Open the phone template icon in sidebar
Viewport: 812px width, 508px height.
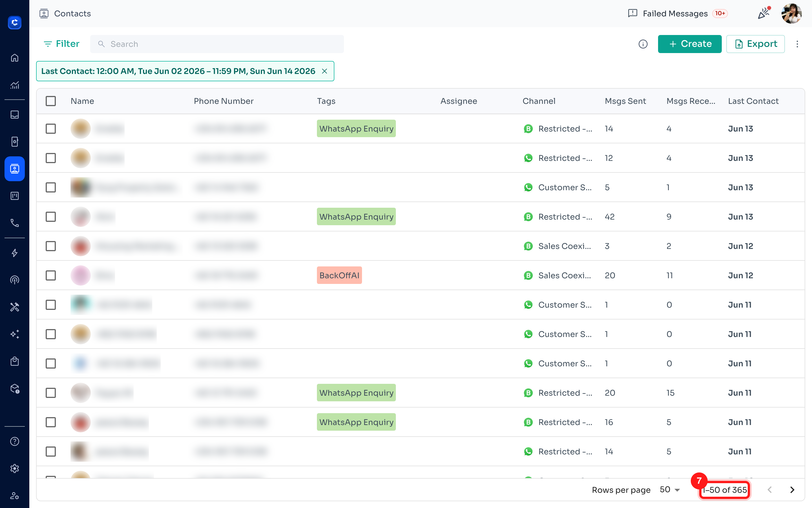14,141
